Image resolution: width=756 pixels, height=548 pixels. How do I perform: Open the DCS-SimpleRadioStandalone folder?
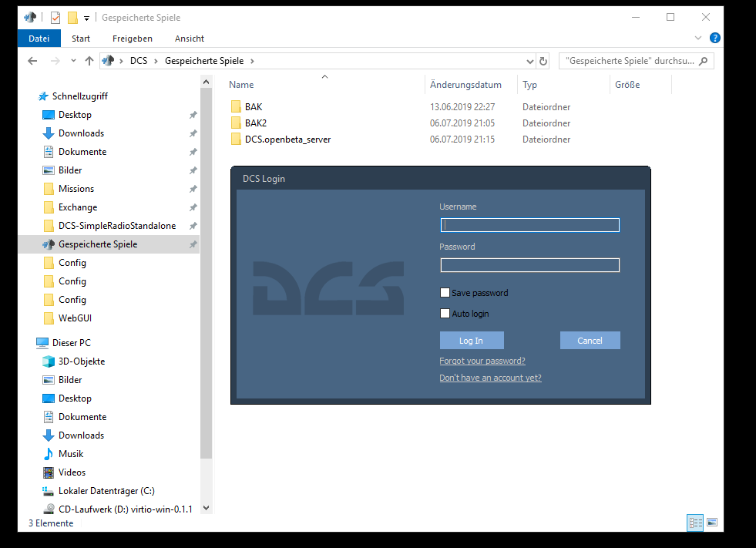117,226
